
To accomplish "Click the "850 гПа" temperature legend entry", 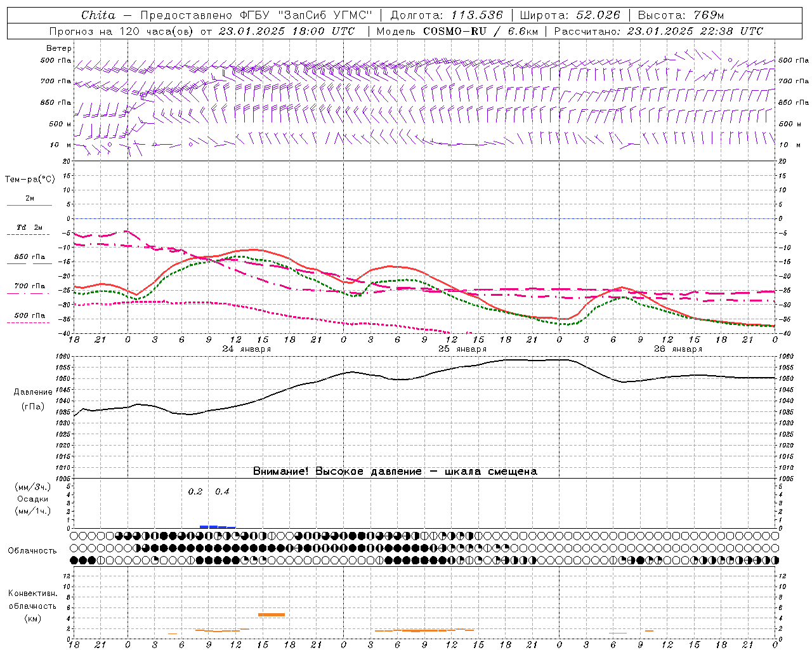I will point(30,257).
